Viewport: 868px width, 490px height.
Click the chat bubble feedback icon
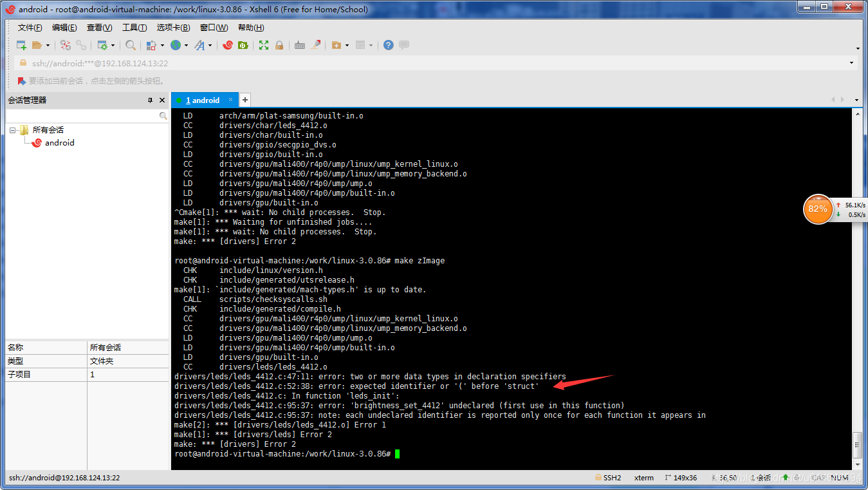(404, 45)
